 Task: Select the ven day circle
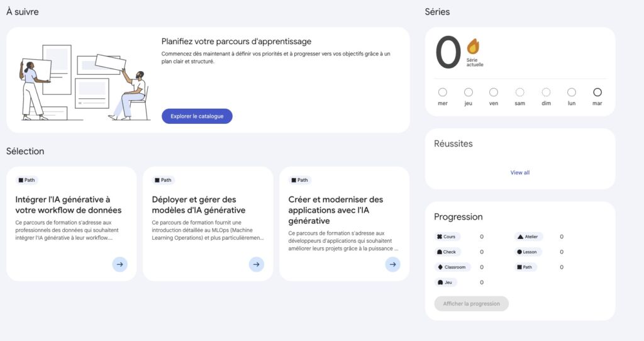pos(494,92)
